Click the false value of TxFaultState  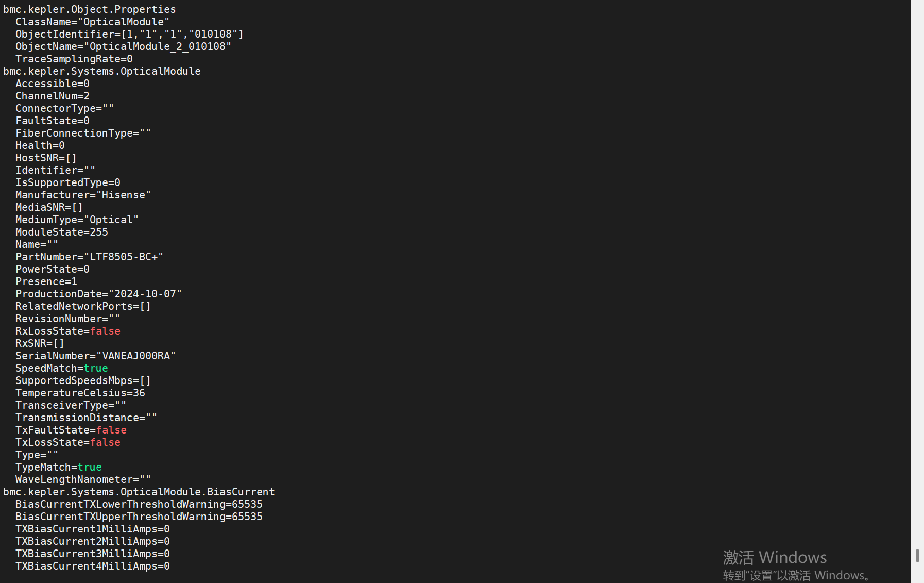tap(111, 430)
